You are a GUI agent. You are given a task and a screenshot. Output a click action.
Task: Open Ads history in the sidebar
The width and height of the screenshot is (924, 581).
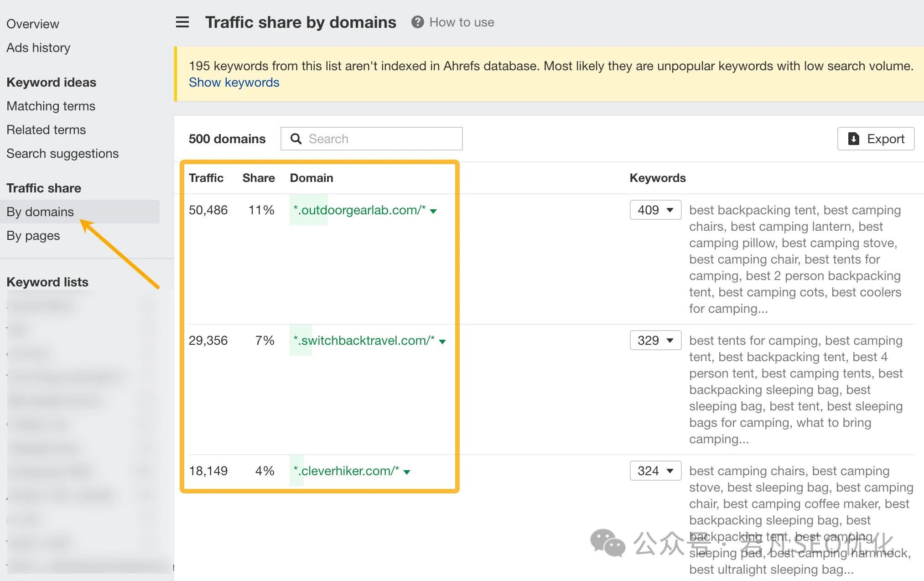(38, 47)
